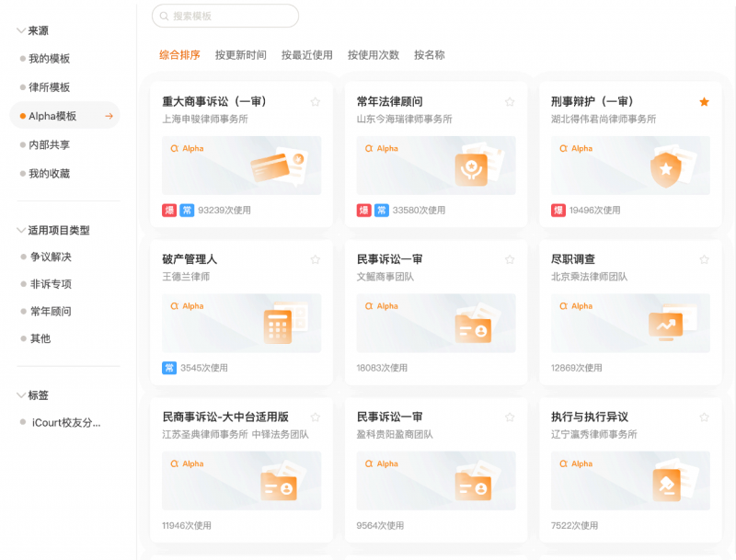
Task: Click blue 常 badge on 破产管理人 card
Action: [x=169, y=368]
